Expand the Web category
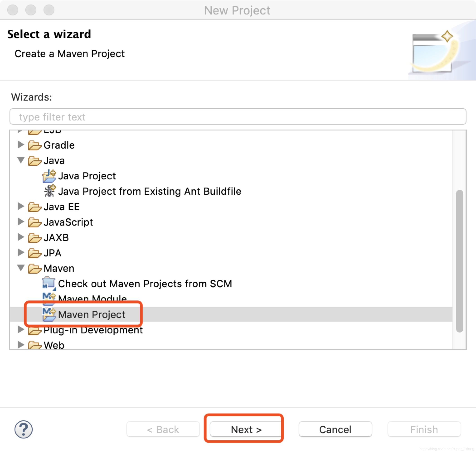 pyautogui.click(x=21, y=345)
